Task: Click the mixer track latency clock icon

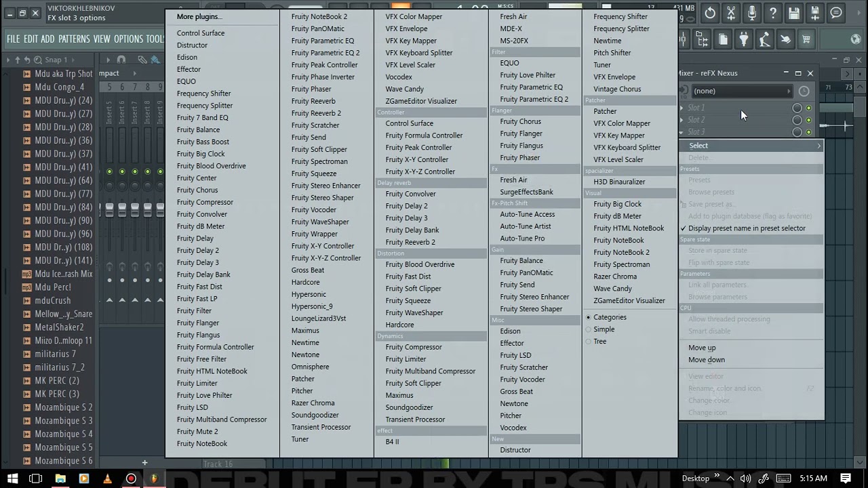Action: coord(804,91)
